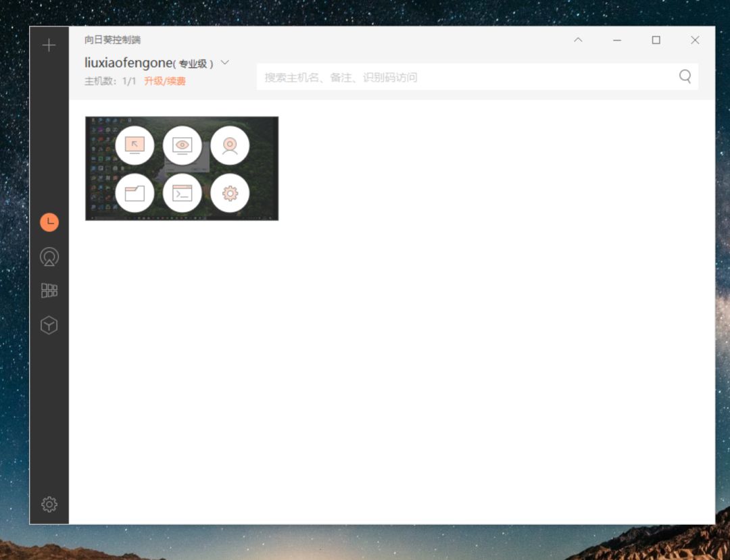730x560 pixels.
Task: Open remote file transfer folder icon
Action: coord(135,193)
